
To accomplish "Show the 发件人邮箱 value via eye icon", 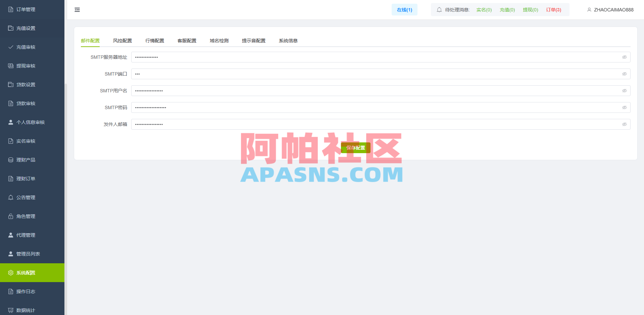I will click(625, 124).
